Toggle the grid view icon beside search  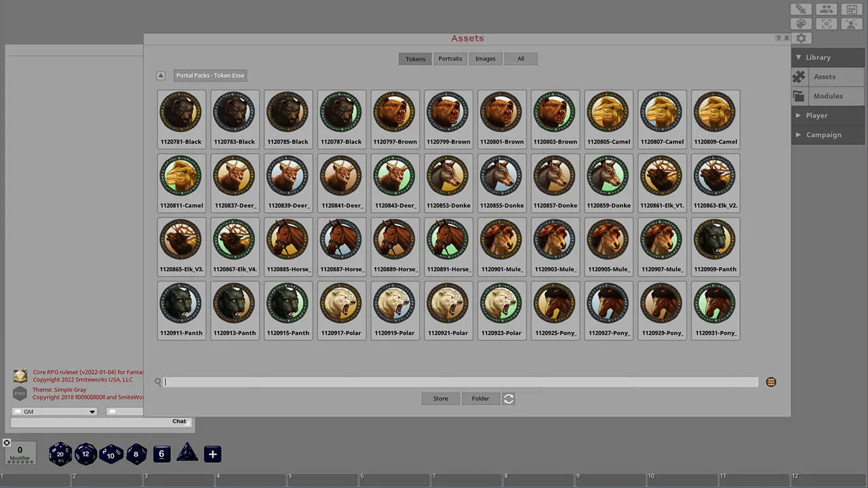(771, 382)
